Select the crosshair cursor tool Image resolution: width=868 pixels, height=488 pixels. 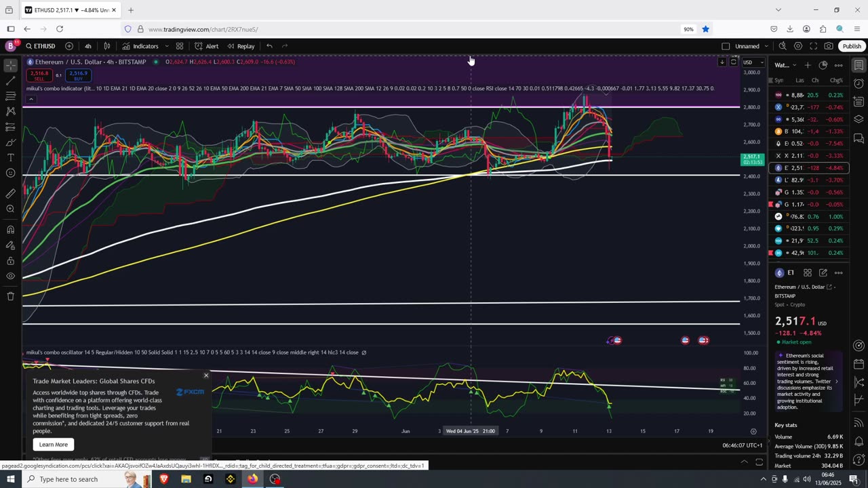tap(10, 66)
